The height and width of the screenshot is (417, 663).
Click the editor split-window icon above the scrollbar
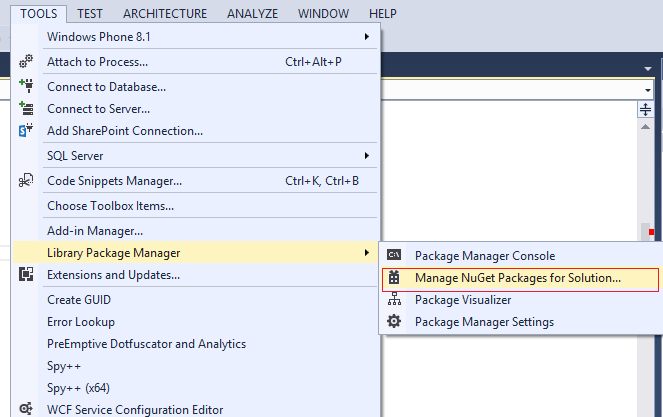pyautogui.click(x=645, y=110)
